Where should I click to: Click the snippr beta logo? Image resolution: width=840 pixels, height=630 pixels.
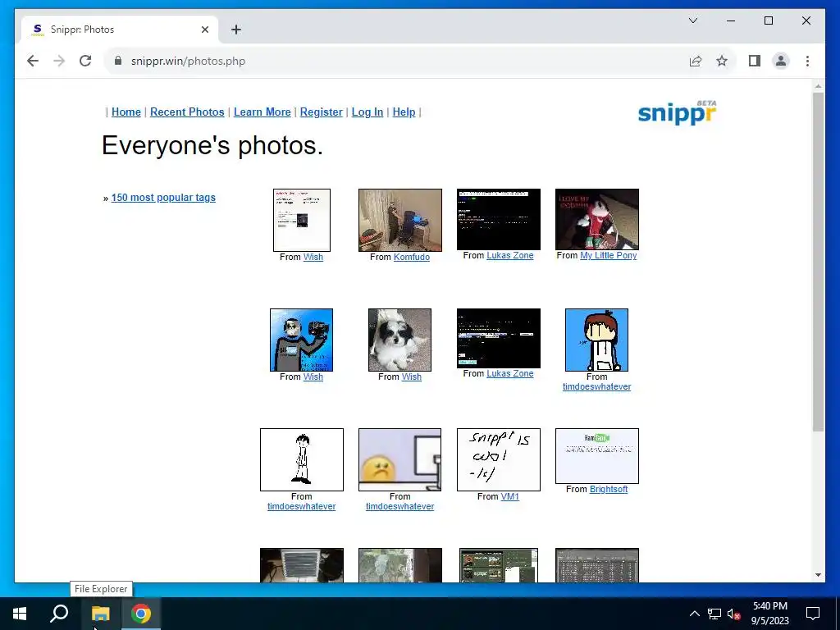coord(677,112)
